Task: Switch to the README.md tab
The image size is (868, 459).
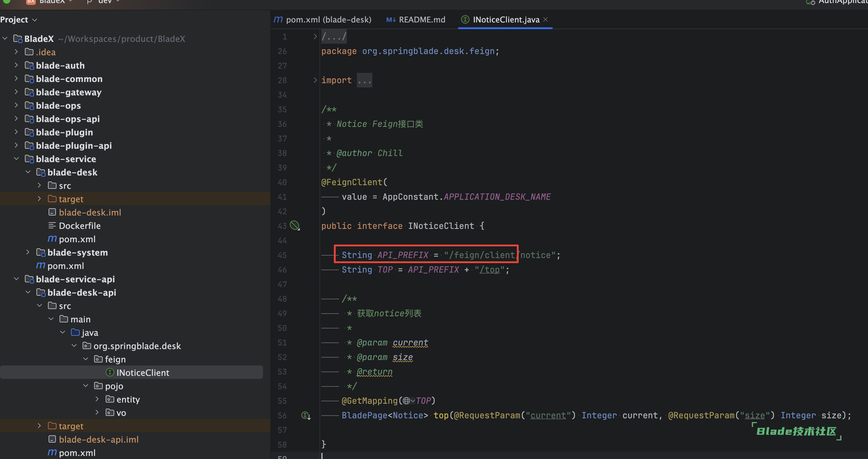Action: tap(416, 19)
